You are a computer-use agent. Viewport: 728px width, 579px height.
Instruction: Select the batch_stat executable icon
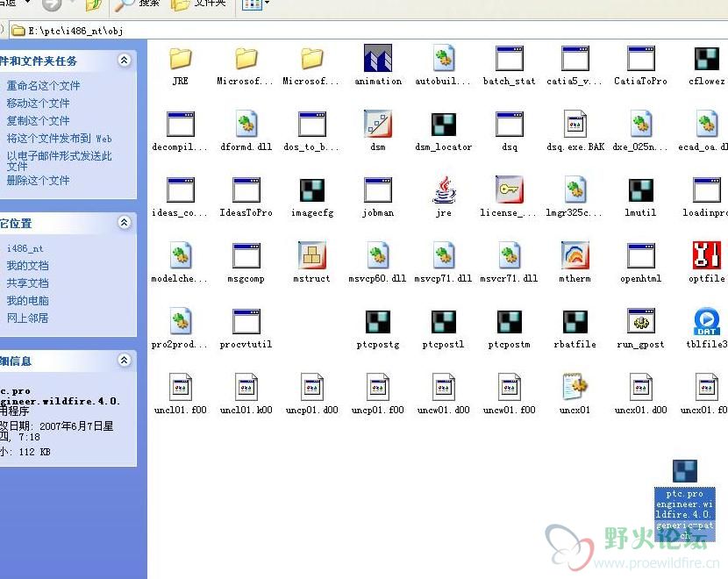[x=510, y=58]
